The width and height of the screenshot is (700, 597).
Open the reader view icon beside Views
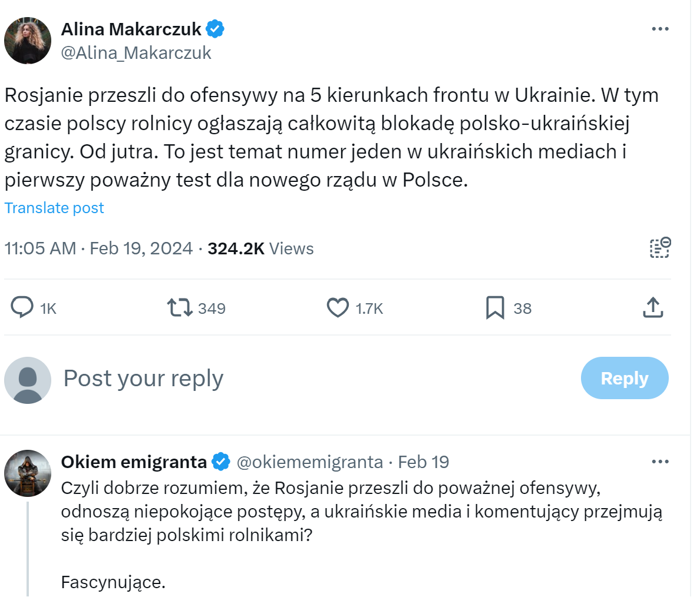click(x=660, y=248)
